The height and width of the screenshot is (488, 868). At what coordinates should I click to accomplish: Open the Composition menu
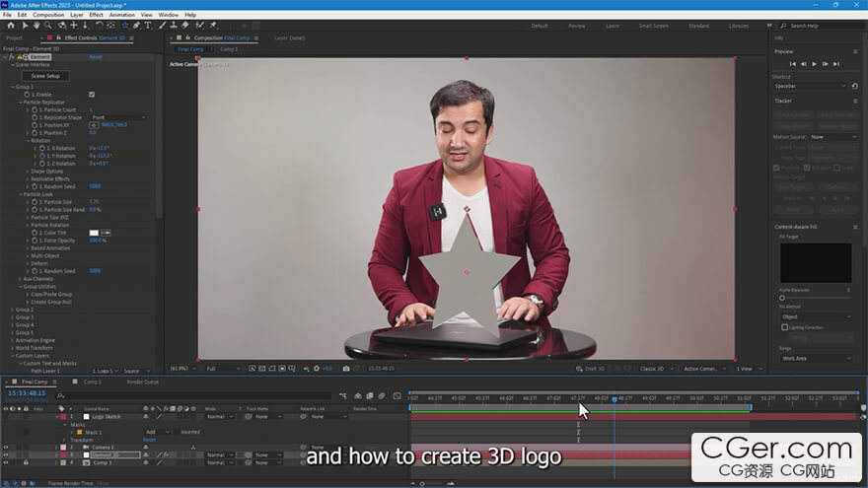(x=48, y=15)
